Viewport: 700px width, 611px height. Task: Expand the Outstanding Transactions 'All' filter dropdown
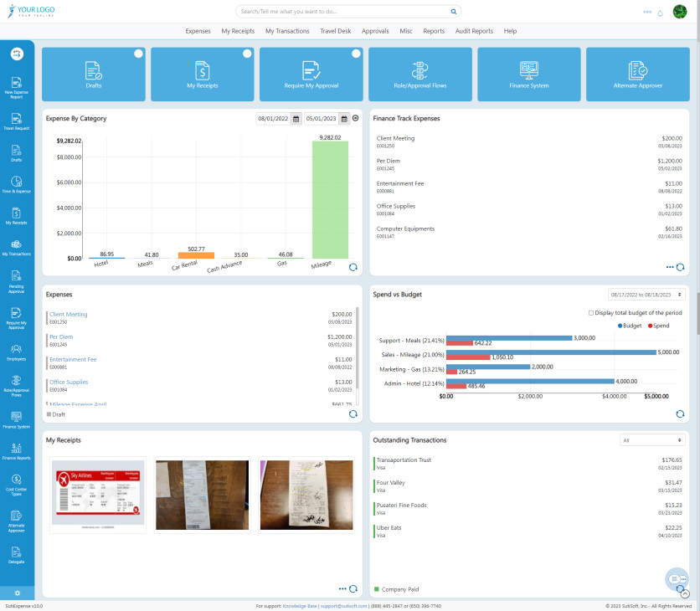[652, 439]
